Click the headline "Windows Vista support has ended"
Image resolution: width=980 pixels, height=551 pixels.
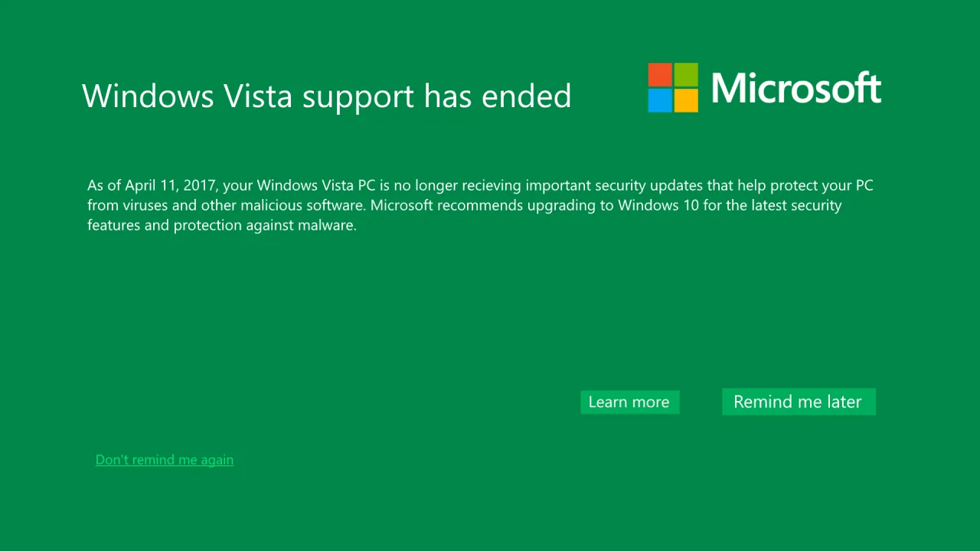coord(327,96)
